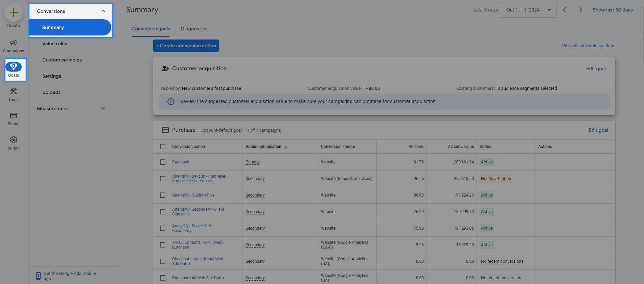The height and width of the screenshot is (284, 644).
Task: Open Value rules in side menu
Action: tap(54, 44)
